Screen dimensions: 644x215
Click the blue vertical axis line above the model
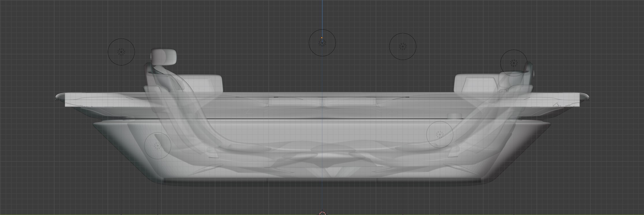322,17
